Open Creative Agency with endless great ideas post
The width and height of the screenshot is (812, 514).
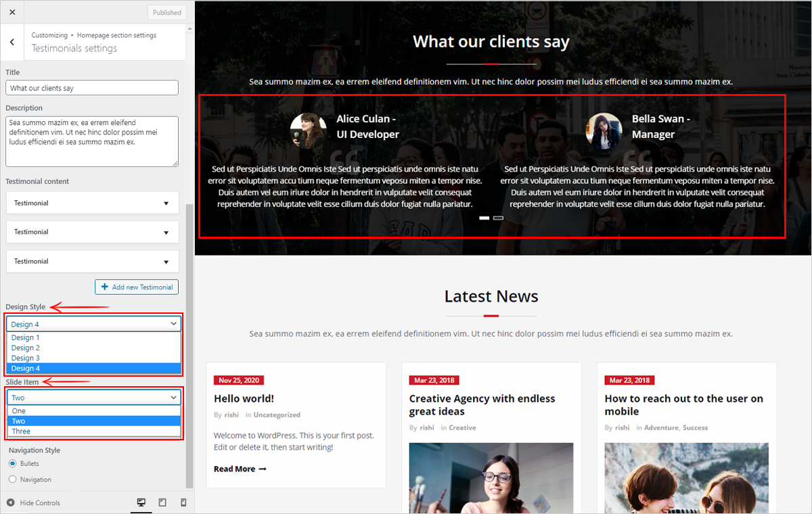482,405
